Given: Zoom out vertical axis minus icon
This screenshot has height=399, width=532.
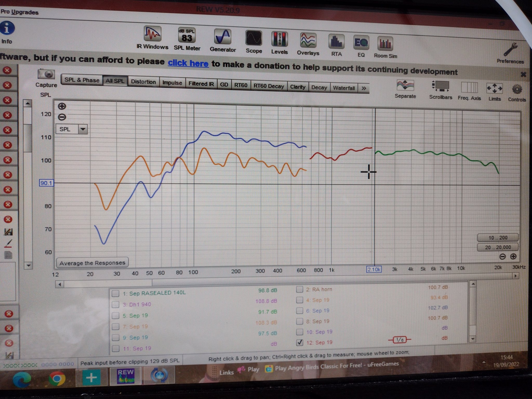Looking at the screenshot, I should pos(62,117).
